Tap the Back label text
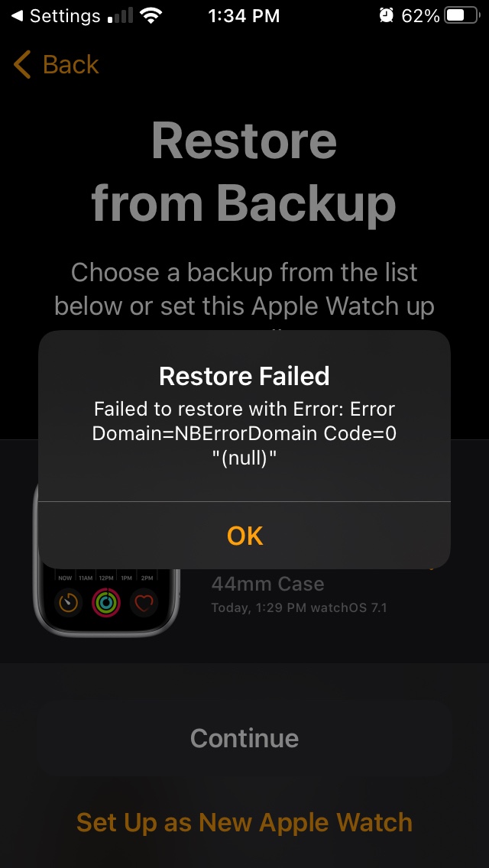The image size is (489, 868). pos(71,64)
